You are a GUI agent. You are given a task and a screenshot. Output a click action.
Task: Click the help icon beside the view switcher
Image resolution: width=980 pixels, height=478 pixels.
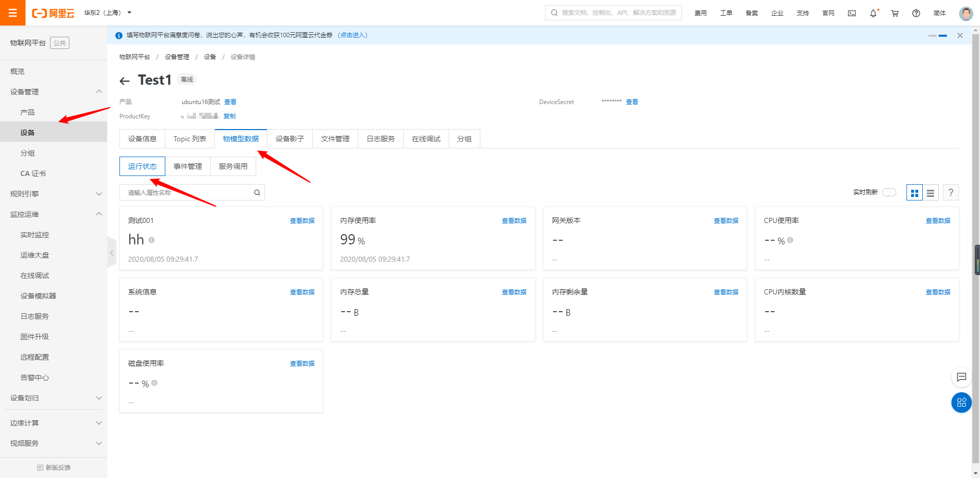tap(950, 192)
